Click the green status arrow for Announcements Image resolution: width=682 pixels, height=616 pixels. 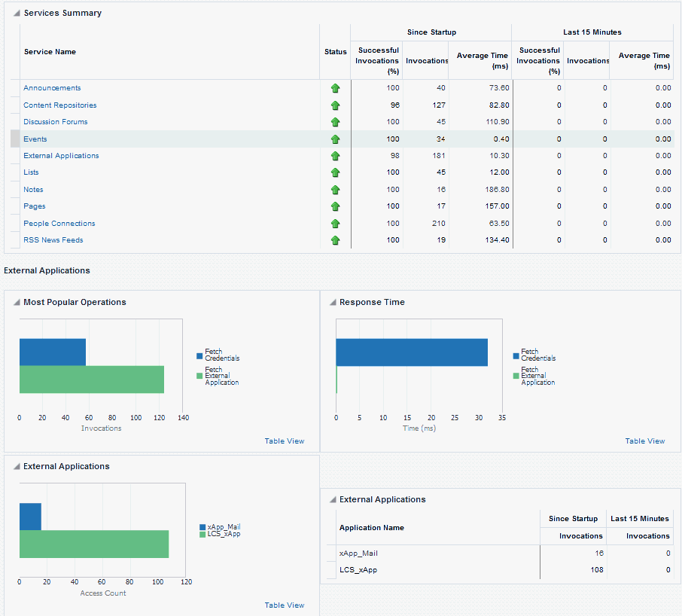click(x=335, y=88)
